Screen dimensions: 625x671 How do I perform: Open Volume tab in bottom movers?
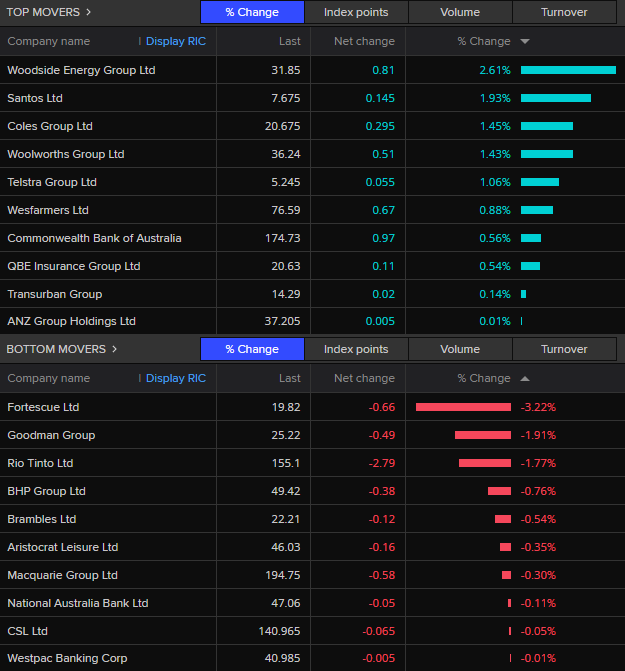coord(460,349)
